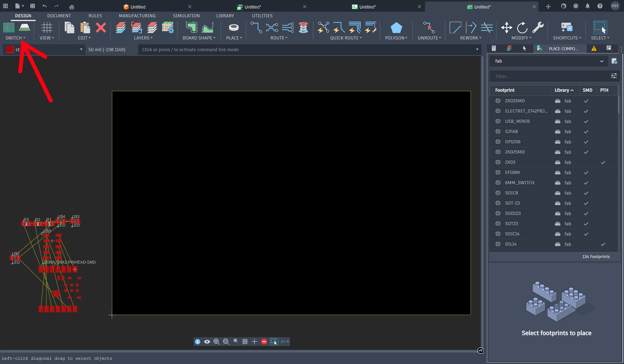Click the Switch to schematic icon
This screenshot has width=624, height=364.
pyautogui.click(x=9, y=28)
